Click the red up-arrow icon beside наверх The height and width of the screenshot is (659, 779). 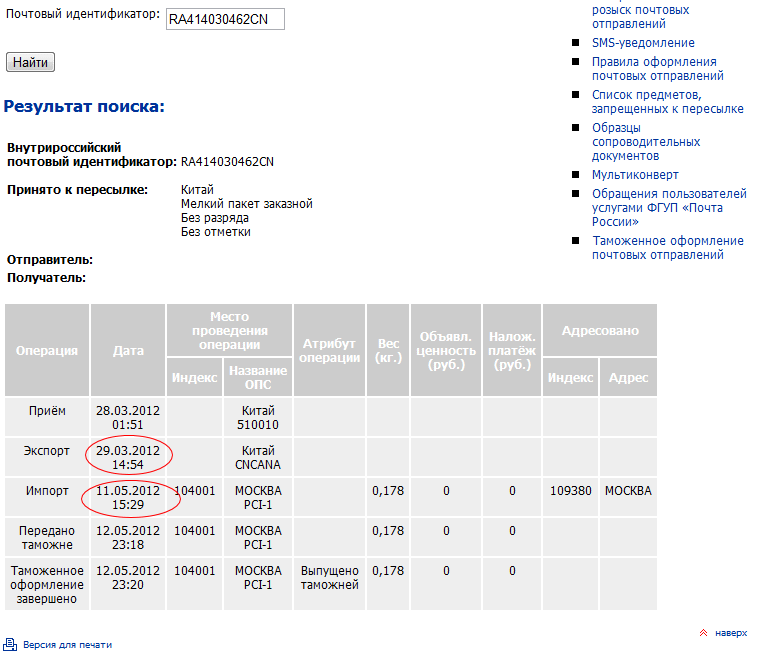coord(703,633)
